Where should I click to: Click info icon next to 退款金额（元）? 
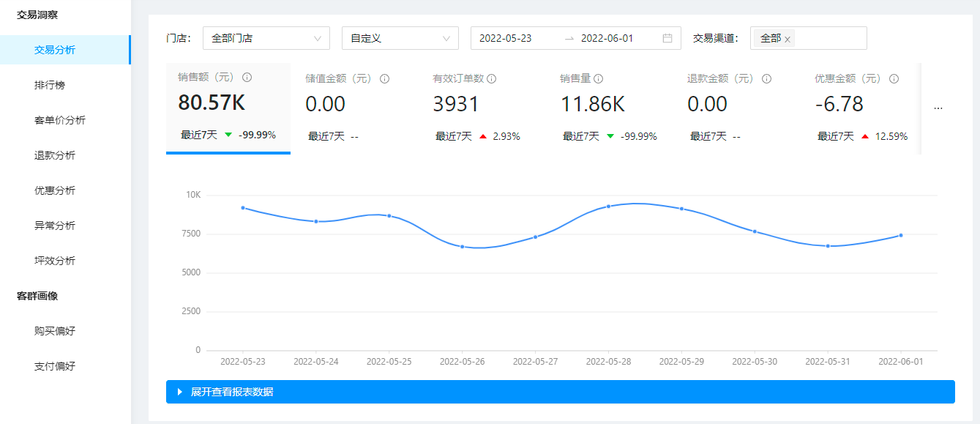[x=766, y=79]
